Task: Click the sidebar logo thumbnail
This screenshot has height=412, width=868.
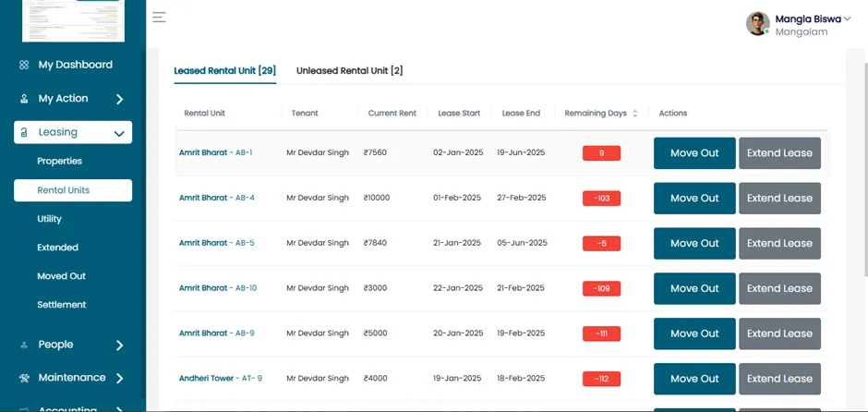Action: tap(73, 20)
